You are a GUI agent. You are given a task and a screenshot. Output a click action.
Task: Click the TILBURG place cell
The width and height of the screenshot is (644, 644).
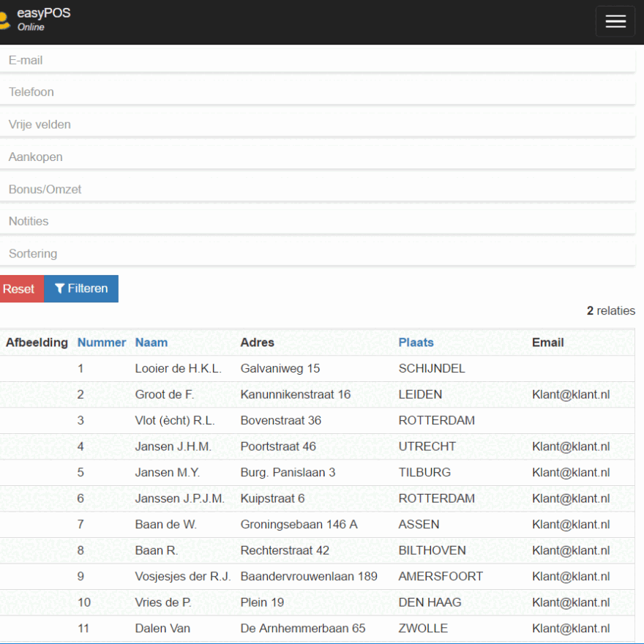pyautogui.click(x=424, y=472)
